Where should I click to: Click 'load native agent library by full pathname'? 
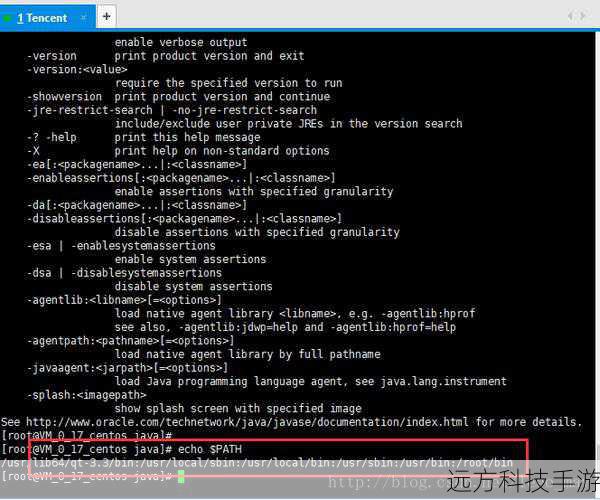coord(248,354)
